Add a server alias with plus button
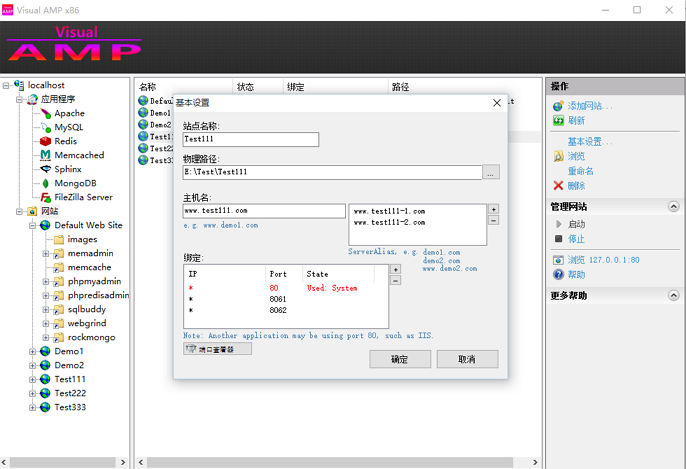The image size is (686, 469). (x=494, y=209)
